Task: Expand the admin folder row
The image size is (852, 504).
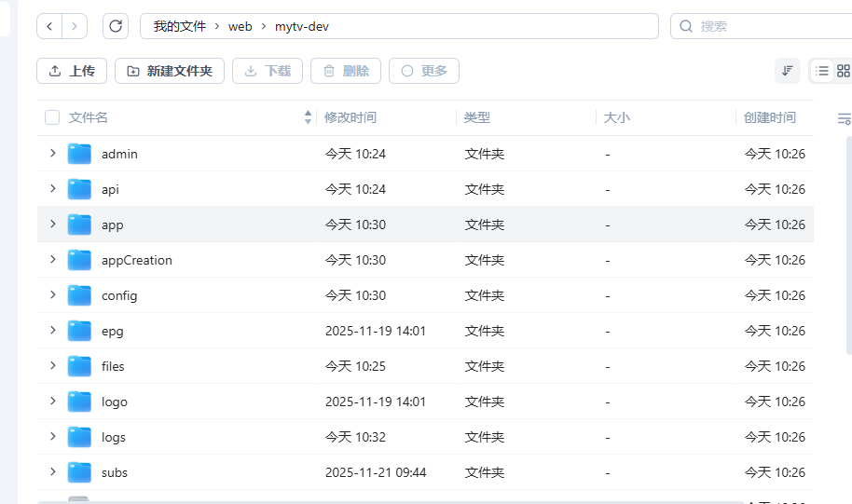Action: coord(53,153)
